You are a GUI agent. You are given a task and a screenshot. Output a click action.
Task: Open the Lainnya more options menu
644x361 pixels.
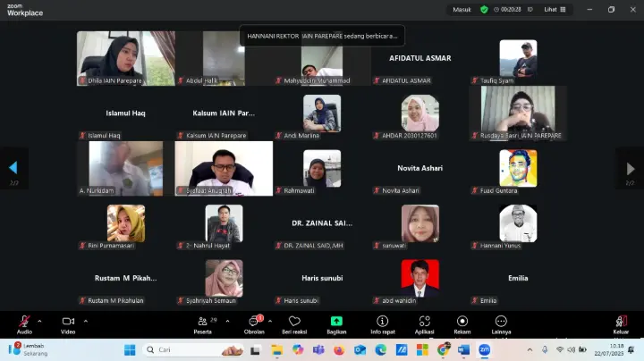pyautogui.click(x=501, y=322)
